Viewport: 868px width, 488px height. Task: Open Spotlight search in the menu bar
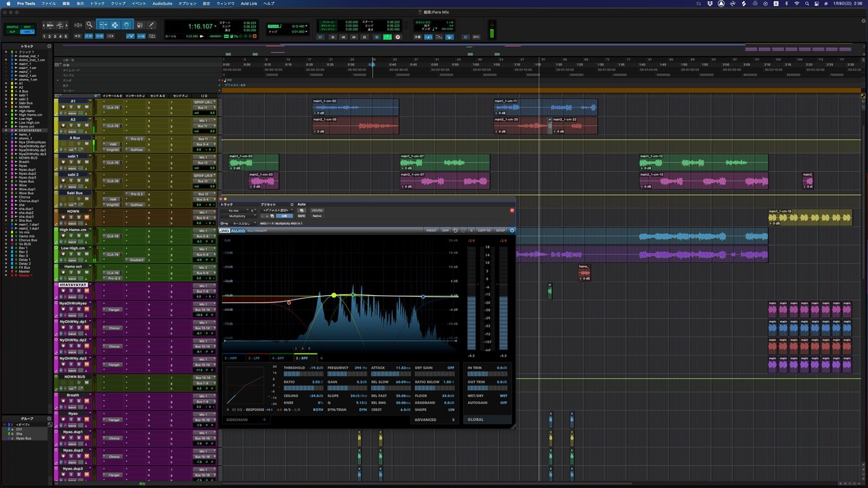tap(807, 4)
